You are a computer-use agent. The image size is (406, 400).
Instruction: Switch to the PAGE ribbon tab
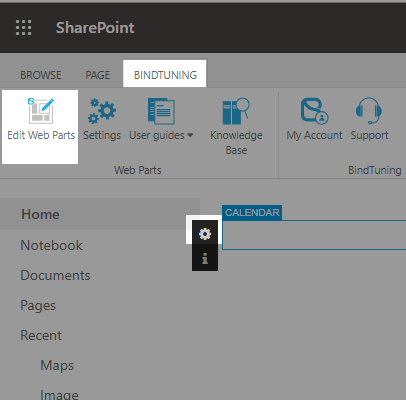click(98, 75)
